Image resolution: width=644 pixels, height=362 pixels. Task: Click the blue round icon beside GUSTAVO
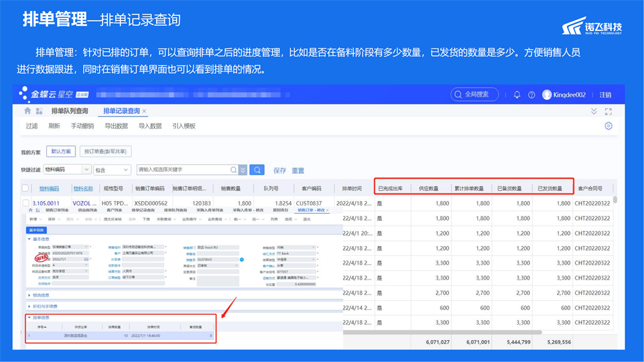pyautogui.click(x=242, y=260)
